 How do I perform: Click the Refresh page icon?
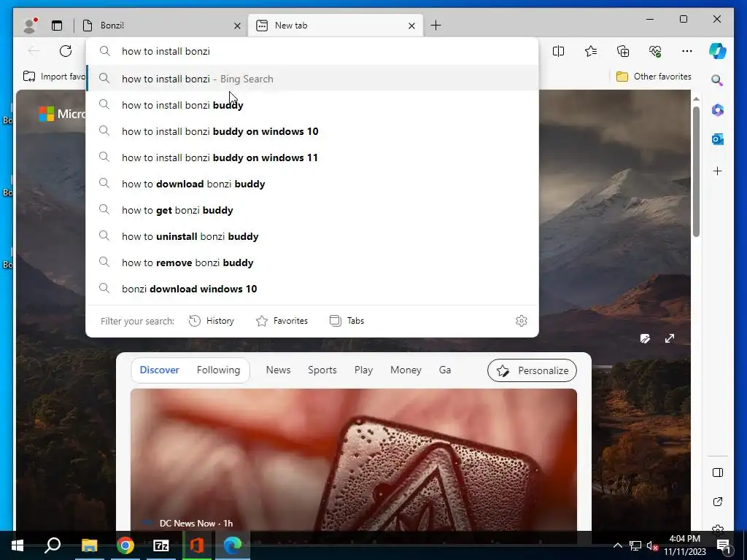pyautogui.click(x=66, y=51)
